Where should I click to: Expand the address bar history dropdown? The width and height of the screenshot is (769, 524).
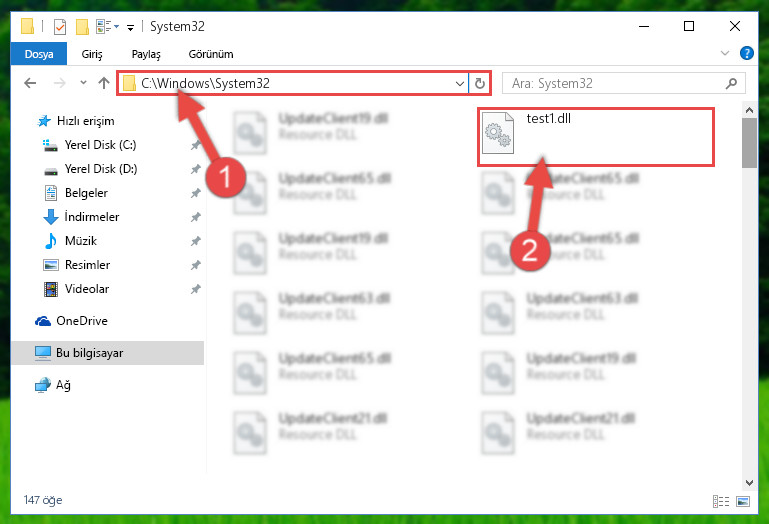(x=460, y=83)
